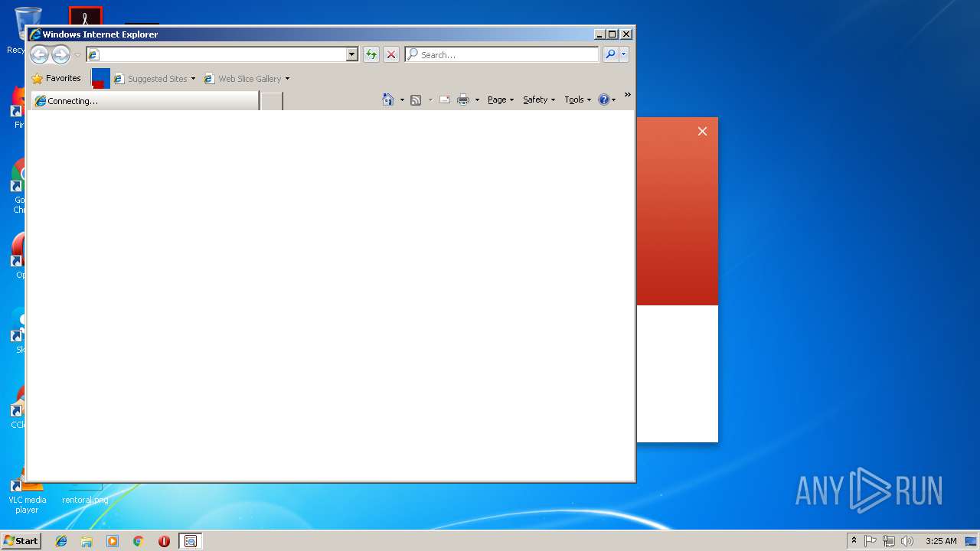Expand the Home button dropdown arrow
This screenshot has width=980, height=551.
402,100
